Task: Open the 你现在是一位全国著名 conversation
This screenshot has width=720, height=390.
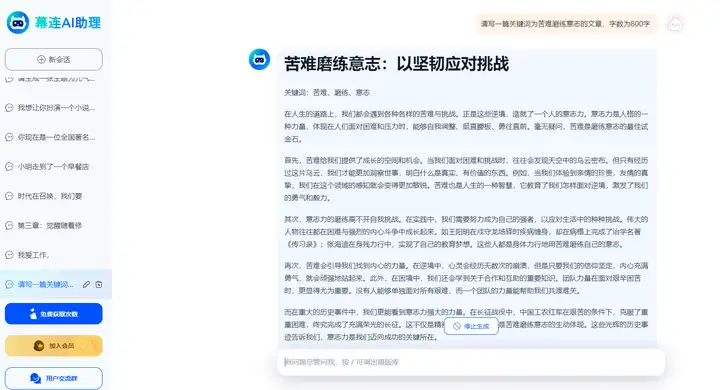Action: (55, 137)
